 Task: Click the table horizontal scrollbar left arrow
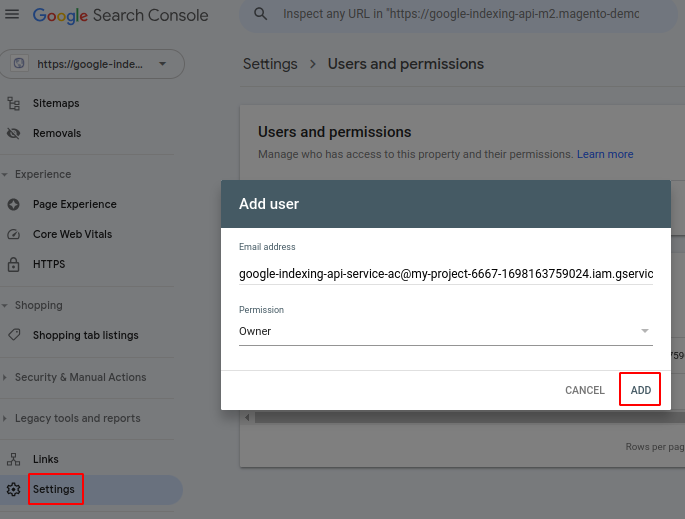coord(247,418)
